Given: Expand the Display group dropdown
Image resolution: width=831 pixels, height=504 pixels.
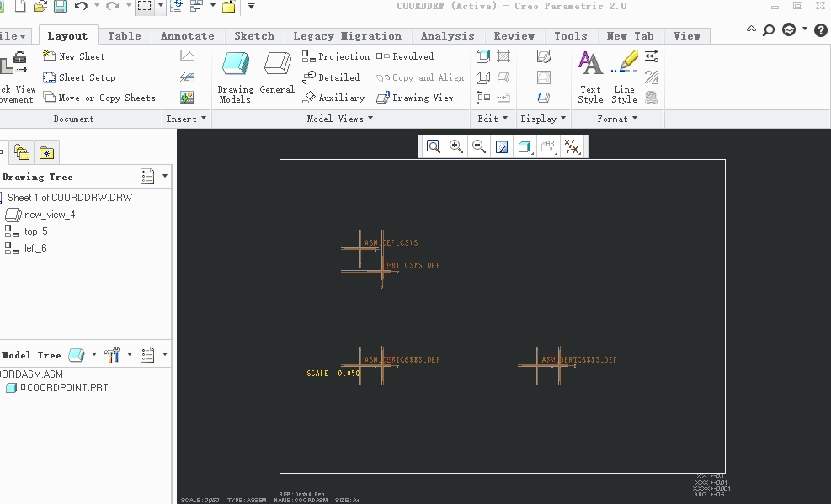Looking at the screenshot, I should pos(562,118).
